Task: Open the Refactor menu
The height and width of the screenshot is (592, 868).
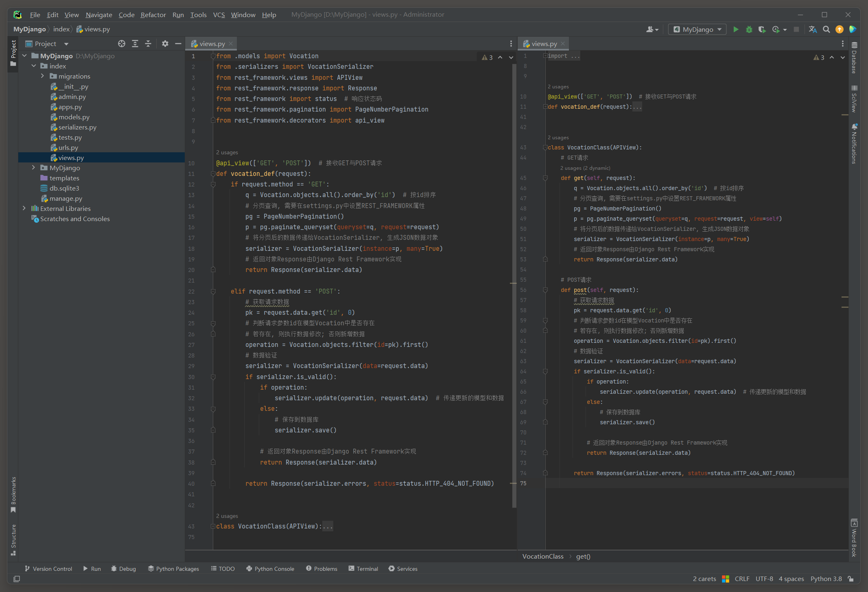Action: [x=153, y=15]
